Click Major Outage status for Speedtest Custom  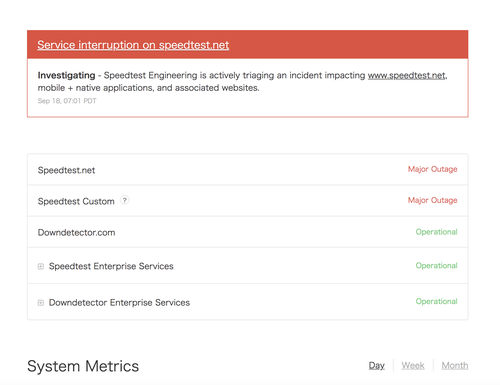pyautogui.click(x=432, y=200)
